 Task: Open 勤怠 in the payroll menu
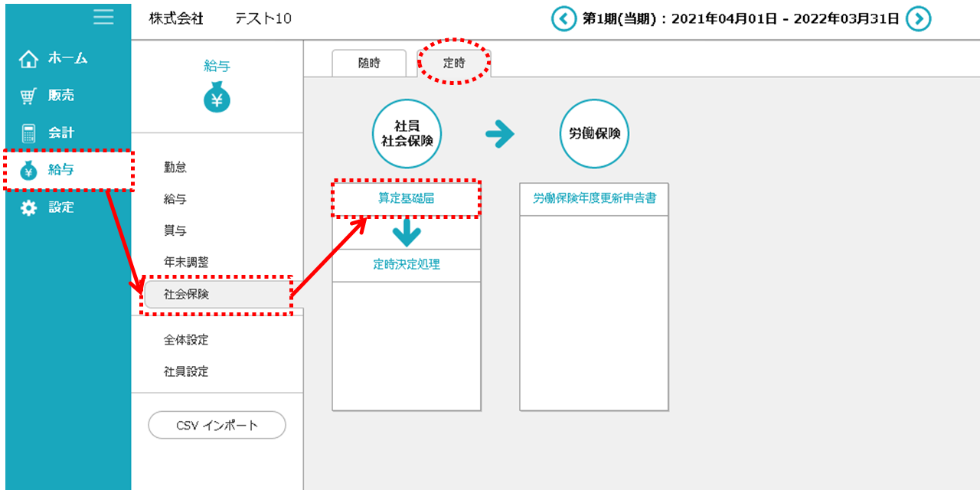click(175, 168)
